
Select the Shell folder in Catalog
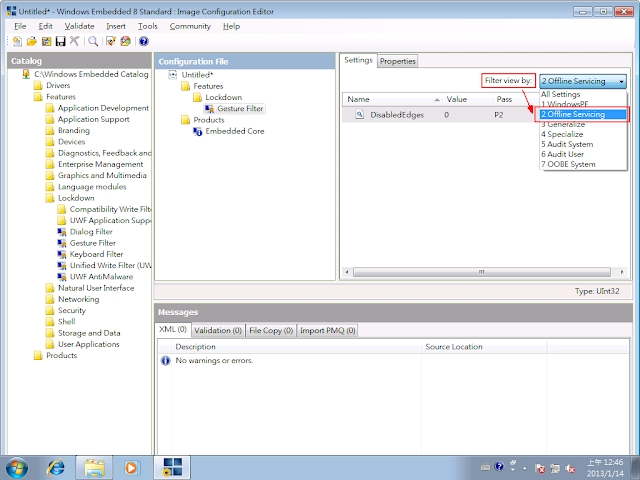pos(67,322)
